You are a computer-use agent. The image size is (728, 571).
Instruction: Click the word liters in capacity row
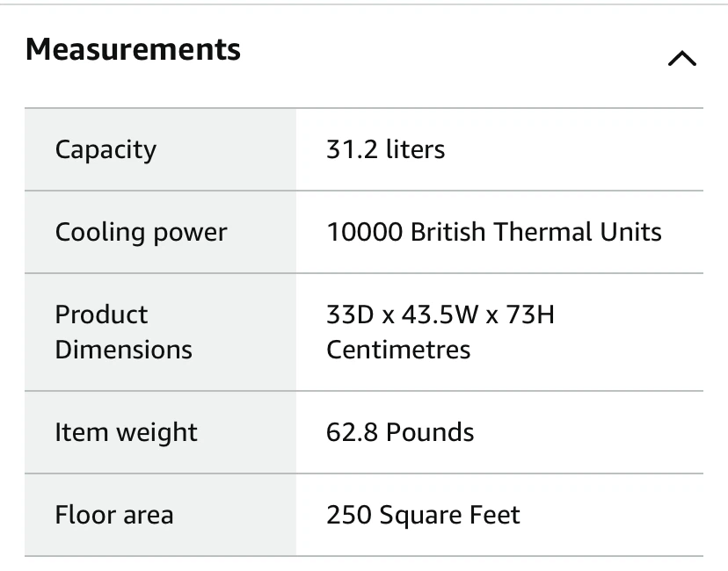coord(415,149)
